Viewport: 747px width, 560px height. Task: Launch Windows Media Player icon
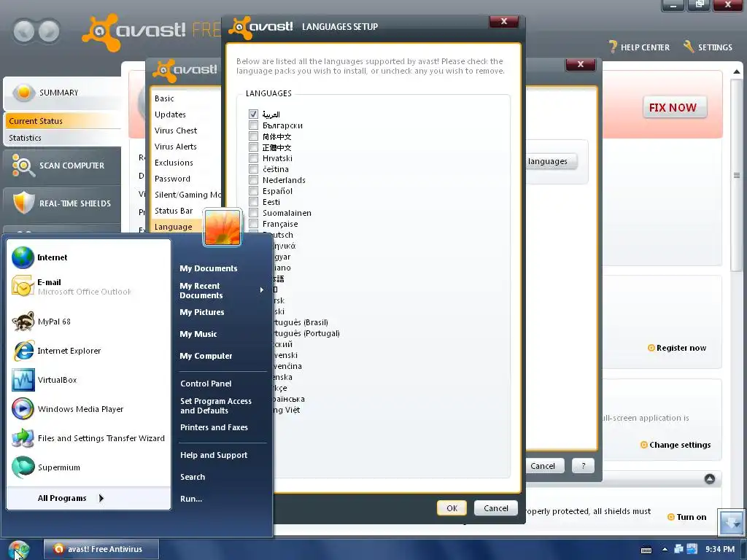[x=23, y=409]
